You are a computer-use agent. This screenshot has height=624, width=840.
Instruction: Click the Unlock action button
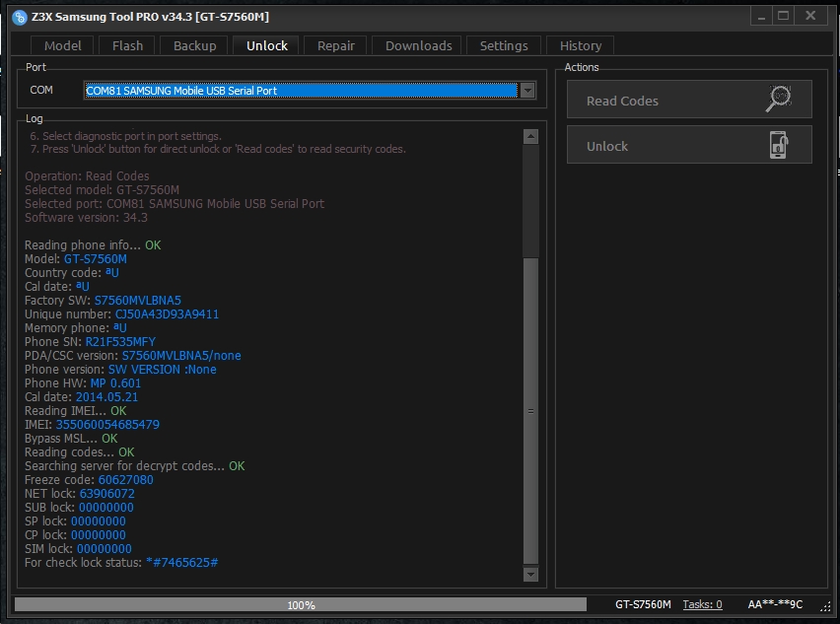click(x=689, y=145)
